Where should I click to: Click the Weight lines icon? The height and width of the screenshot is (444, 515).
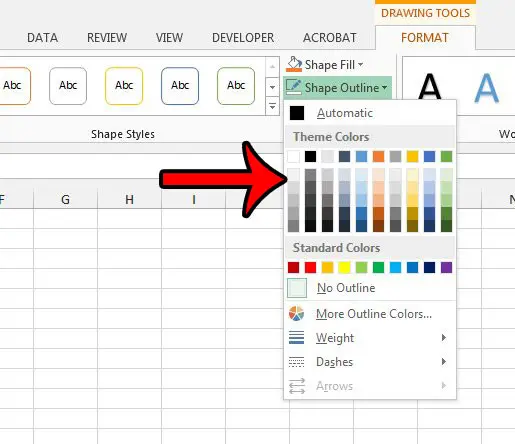point(296,337)
